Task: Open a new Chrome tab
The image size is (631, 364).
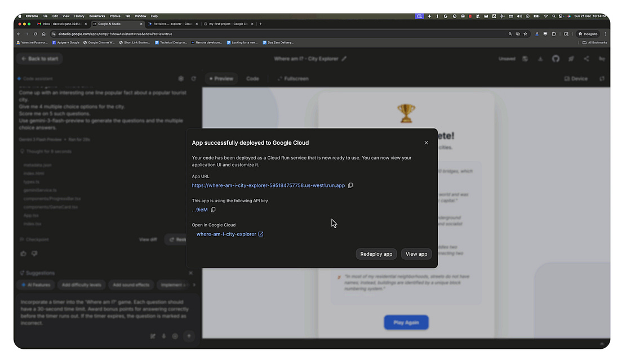Action: pyautogui.click(x=260, y=24)
